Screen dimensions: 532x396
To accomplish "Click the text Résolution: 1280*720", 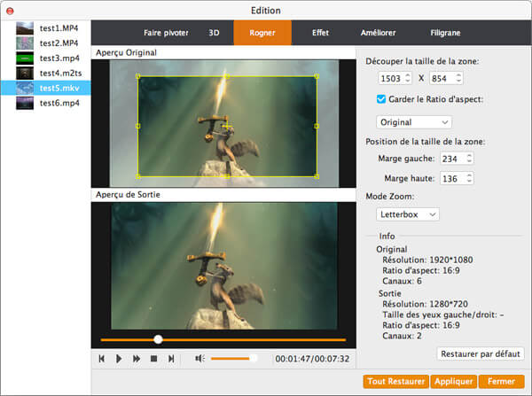I will pos(425,304).
